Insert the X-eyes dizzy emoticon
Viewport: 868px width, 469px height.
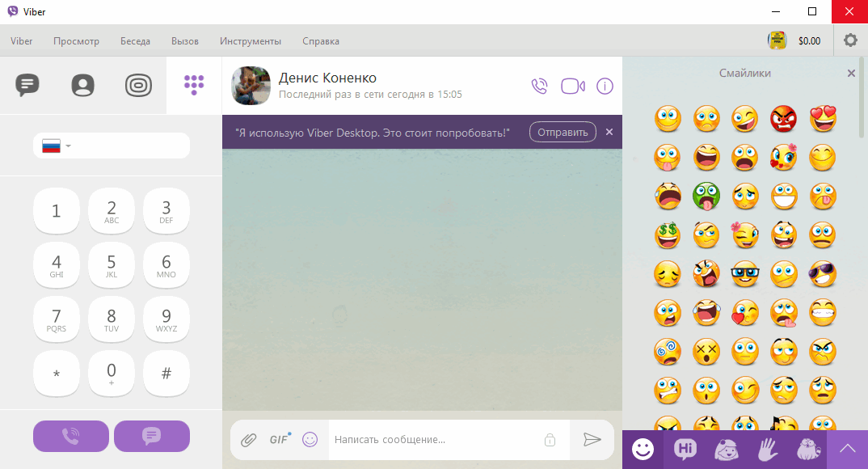pos(706,351)
